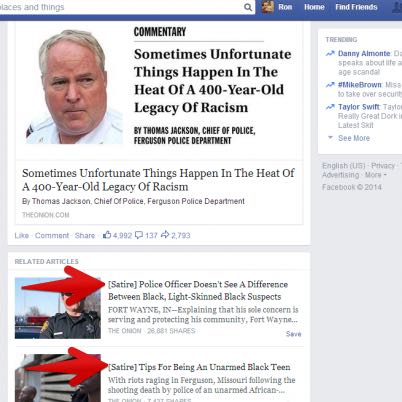Open the comments bubble count icon
Image resolution: width=402 pixels, height=402 pixels.
(139, 235)
